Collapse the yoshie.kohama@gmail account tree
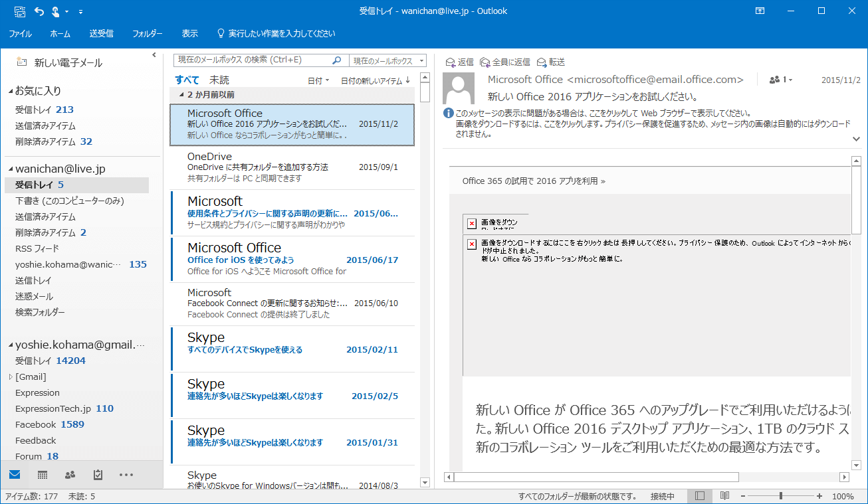 point(10,345)
